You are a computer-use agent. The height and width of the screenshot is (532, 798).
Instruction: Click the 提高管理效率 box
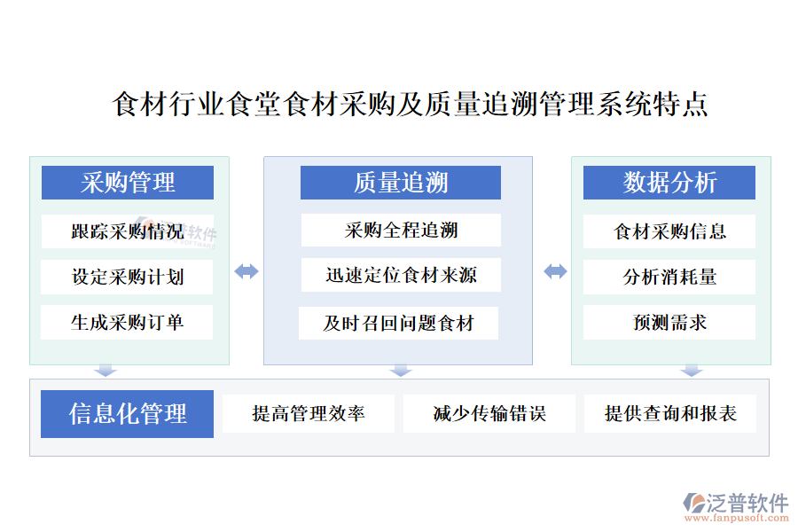tap(308, 414)
